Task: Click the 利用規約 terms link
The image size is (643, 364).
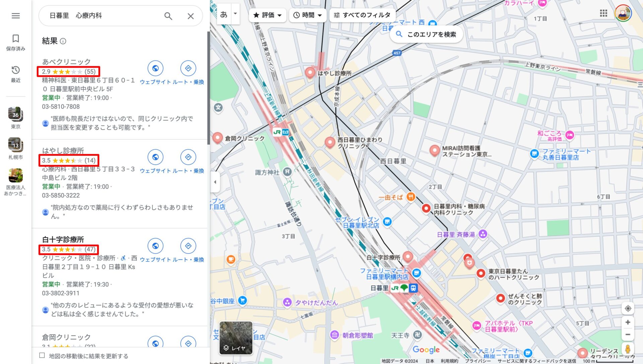Action: tap(449, 361)
